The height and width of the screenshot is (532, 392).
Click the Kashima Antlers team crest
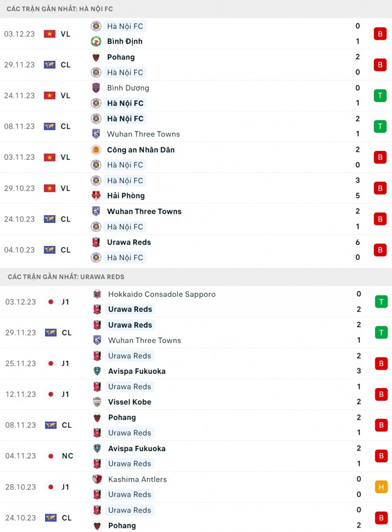[x=97, y=480]
